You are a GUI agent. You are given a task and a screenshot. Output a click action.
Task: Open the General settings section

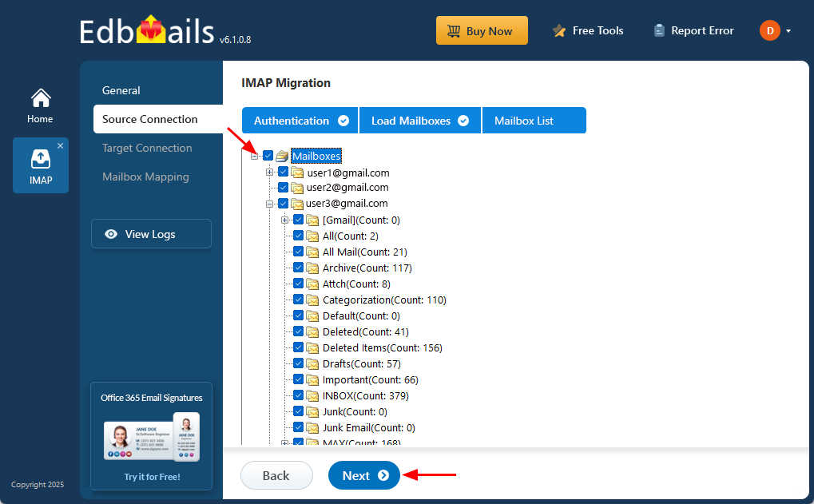pyautogui.click(x=121, y=90)
